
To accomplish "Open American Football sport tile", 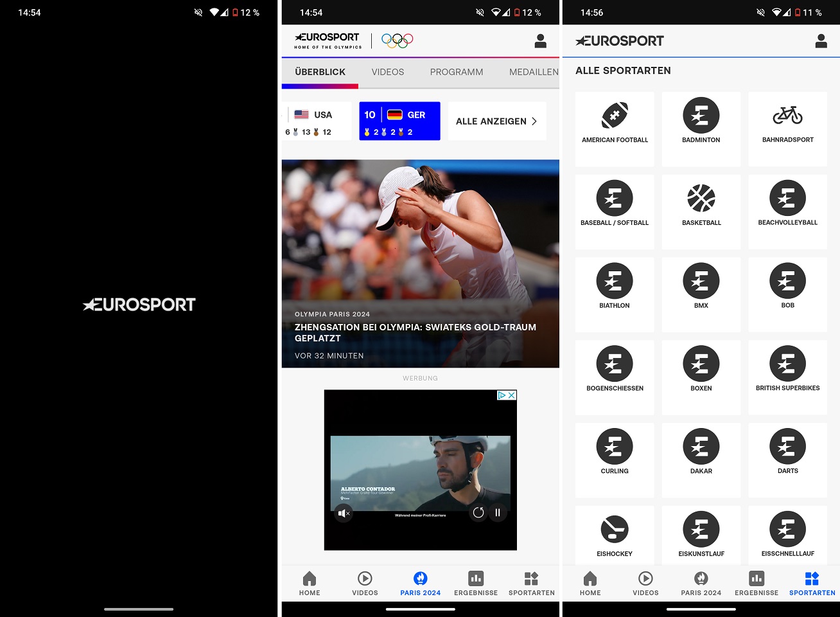I will tap(615, 129).
